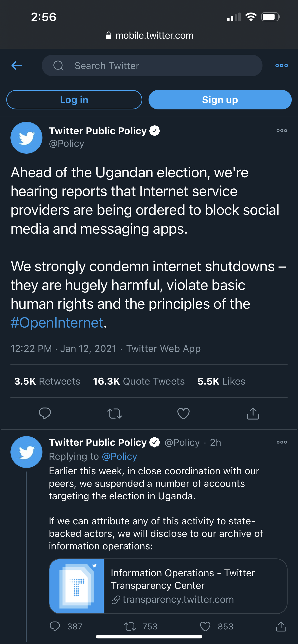View the 16.3K Quote Tweets list

139,381
